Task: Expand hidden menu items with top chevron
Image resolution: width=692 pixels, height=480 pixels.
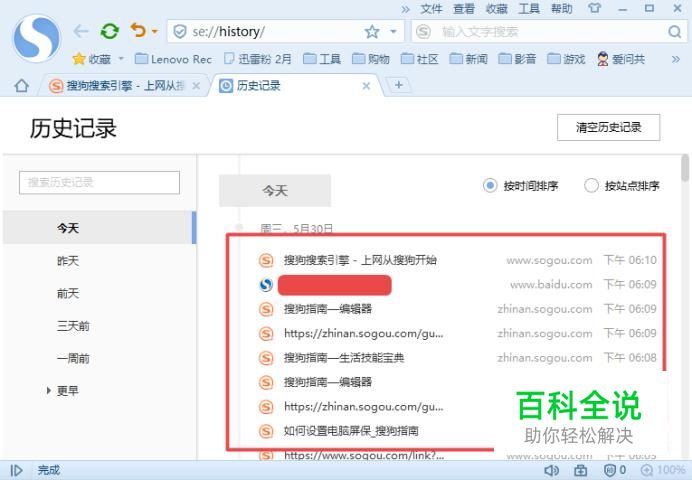Action: [x=405, y=9]
